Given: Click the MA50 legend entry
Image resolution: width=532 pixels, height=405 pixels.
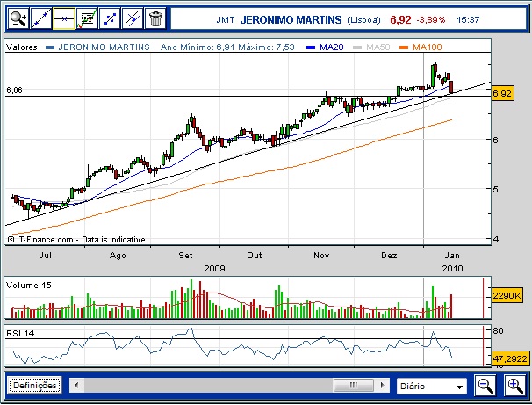Looking at the screenshot, I should point(378,47).
